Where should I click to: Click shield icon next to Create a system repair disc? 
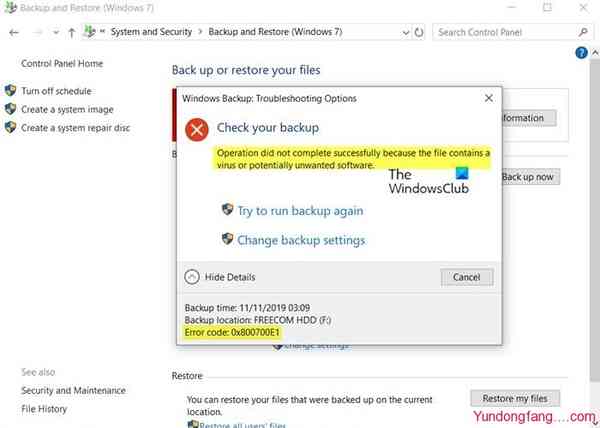click(11, 127)
